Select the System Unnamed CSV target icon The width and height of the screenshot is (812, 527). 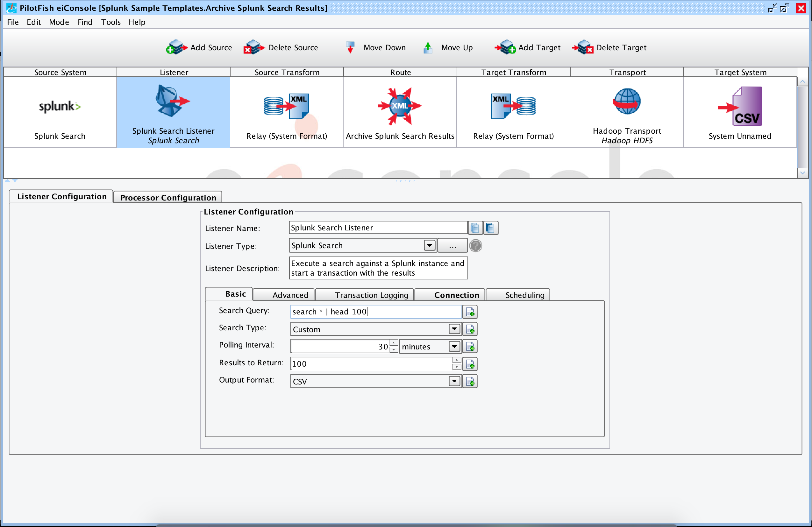point(740,106)
